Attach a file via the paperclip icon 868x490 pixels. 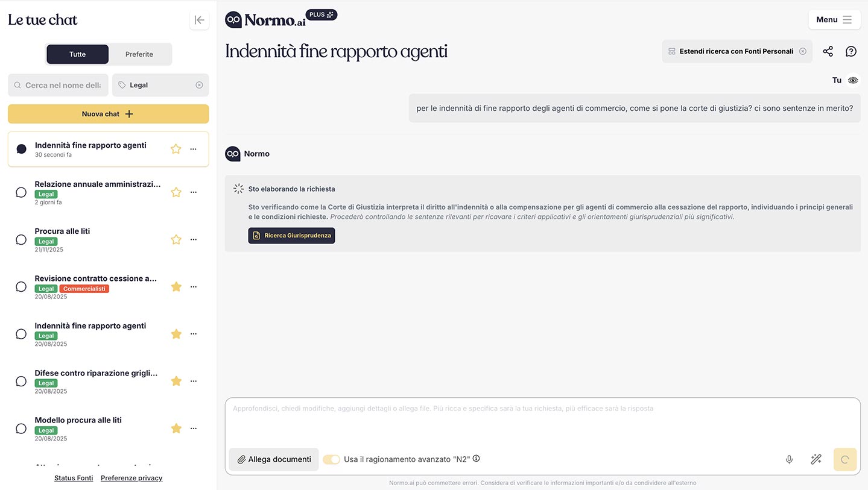[242, 459]
